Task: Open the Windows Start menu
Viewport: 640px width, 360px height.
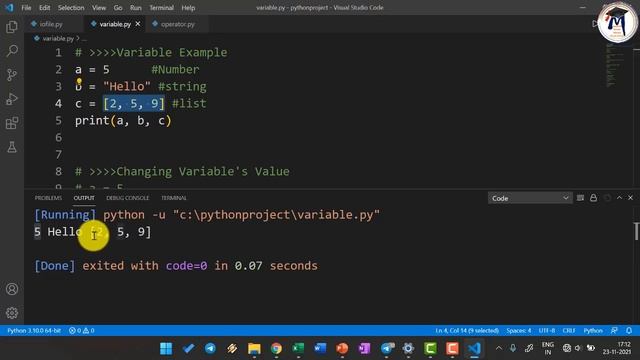Action: (x=166, y=349)
